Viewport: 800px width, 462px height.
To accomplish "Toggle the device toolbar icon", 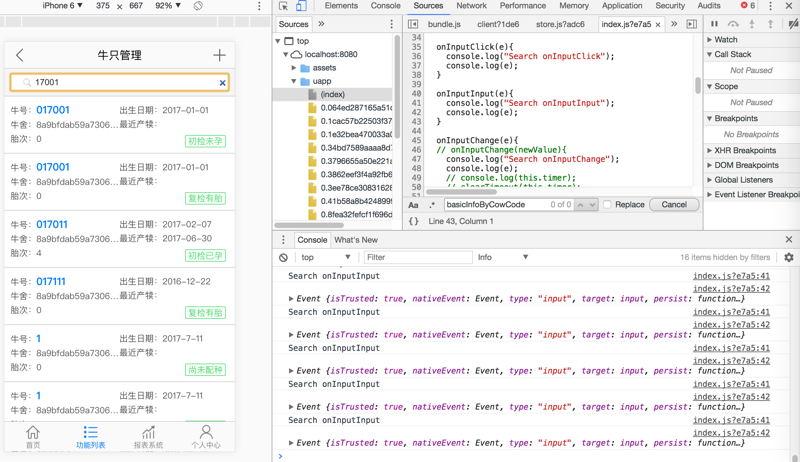I will tap(301, 6).
